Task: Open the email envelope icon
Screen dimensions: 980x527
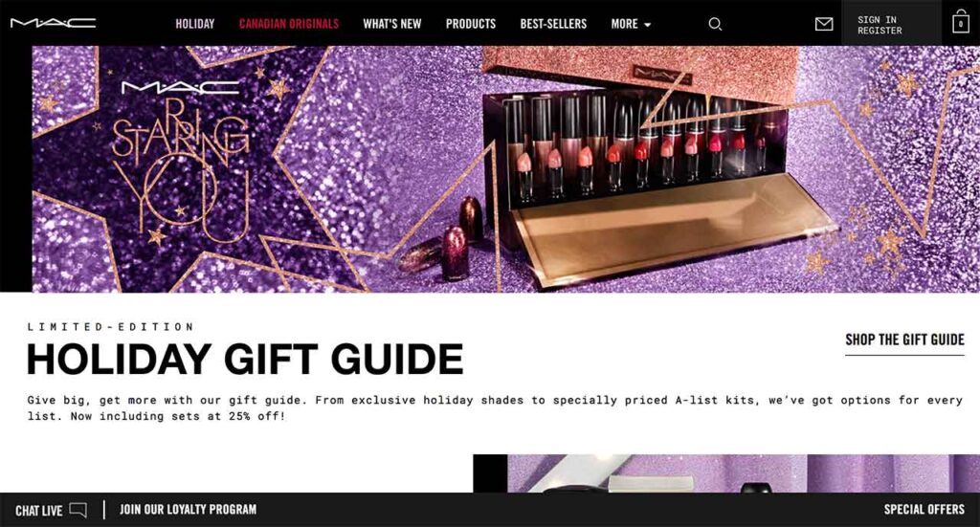Action: (824, 24)
